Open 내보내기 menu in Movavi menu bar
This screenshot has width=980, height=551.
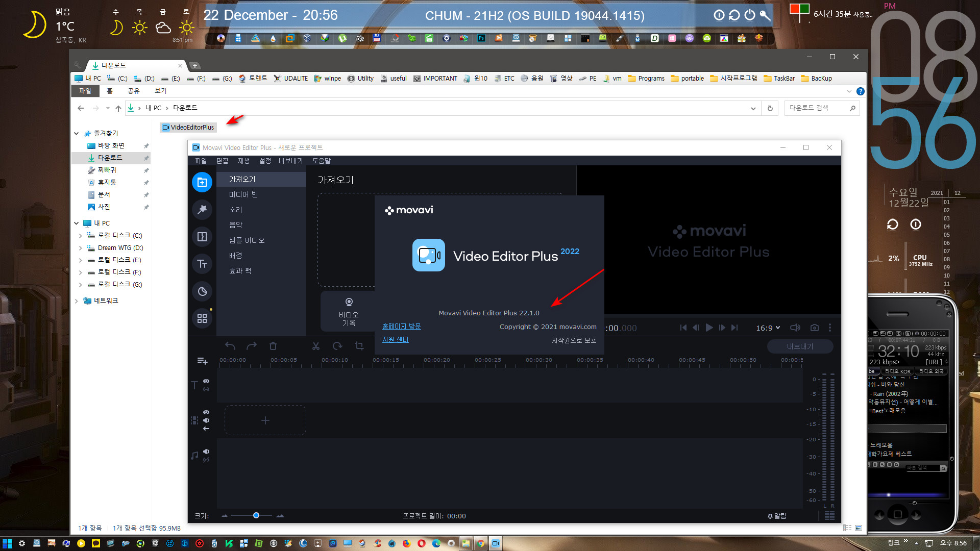tap(290, 161)
